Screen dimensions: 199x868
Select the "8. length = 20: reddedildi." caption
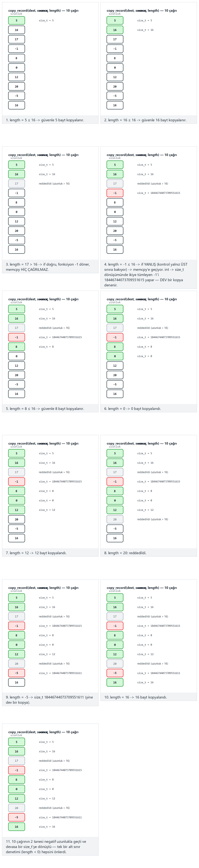[125, 553]
